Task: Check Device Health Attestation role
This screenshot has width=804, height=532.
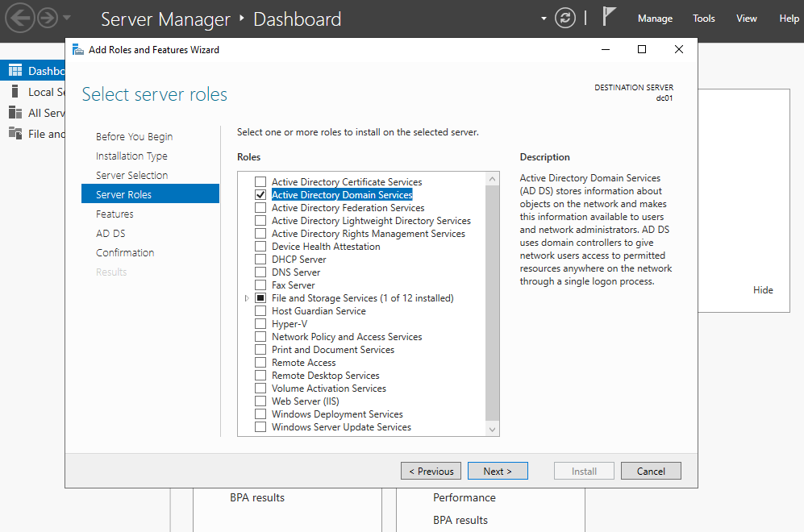Action: 260,247
